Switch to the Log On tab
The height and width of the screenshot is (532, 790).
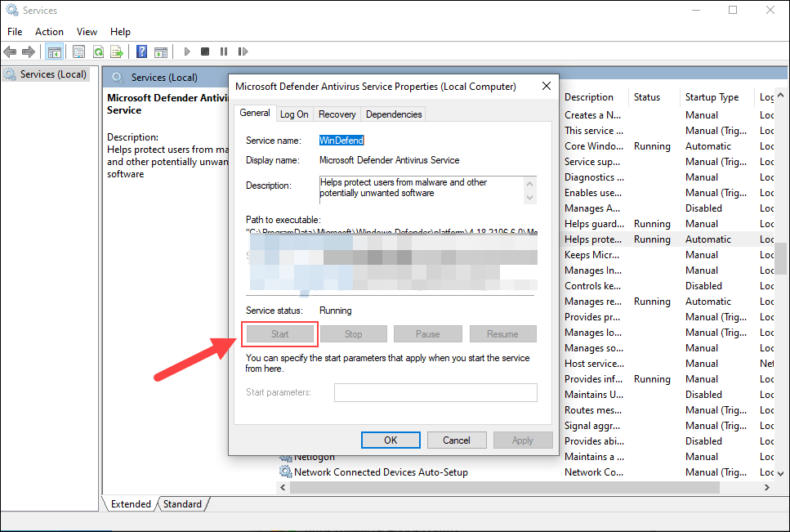pyautogui.click(x=294, y=114)
